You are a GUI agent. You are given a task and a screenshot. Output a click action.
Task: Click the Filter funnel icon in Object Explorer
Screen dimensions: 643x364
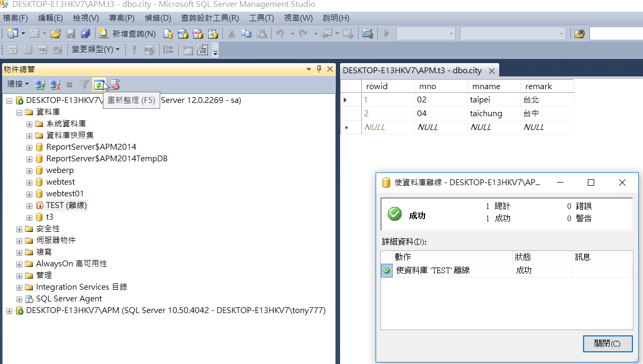(84, 84)
